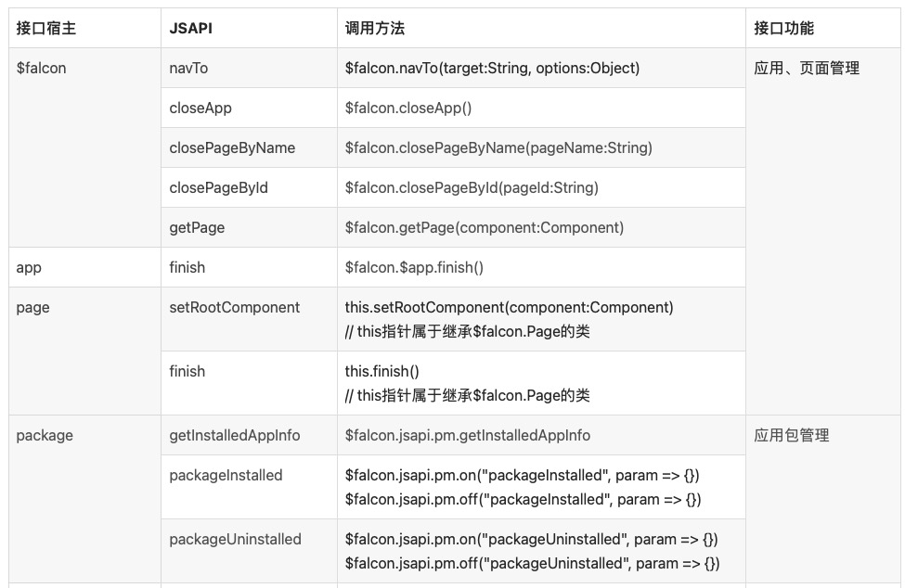
Task: Click the closePageById API name
Action: [218, 187]
